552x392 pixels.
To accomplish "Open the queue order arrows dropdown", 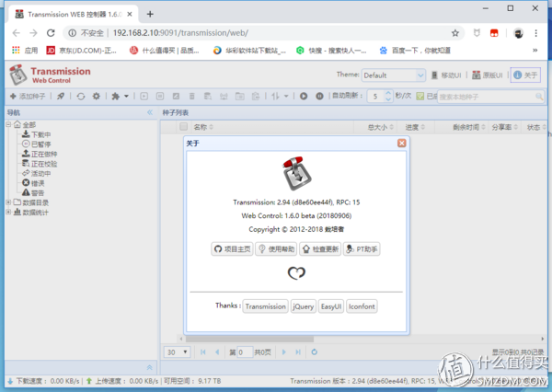I will (x=280, y=96).
